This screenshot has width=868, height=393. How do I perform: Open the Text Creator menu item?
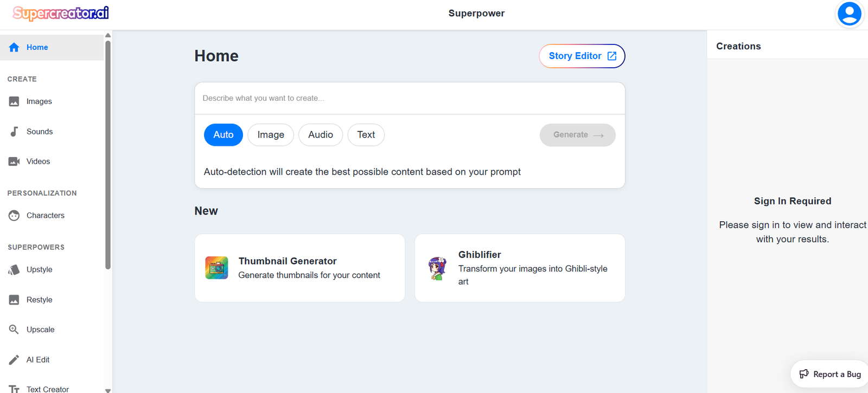48,389
